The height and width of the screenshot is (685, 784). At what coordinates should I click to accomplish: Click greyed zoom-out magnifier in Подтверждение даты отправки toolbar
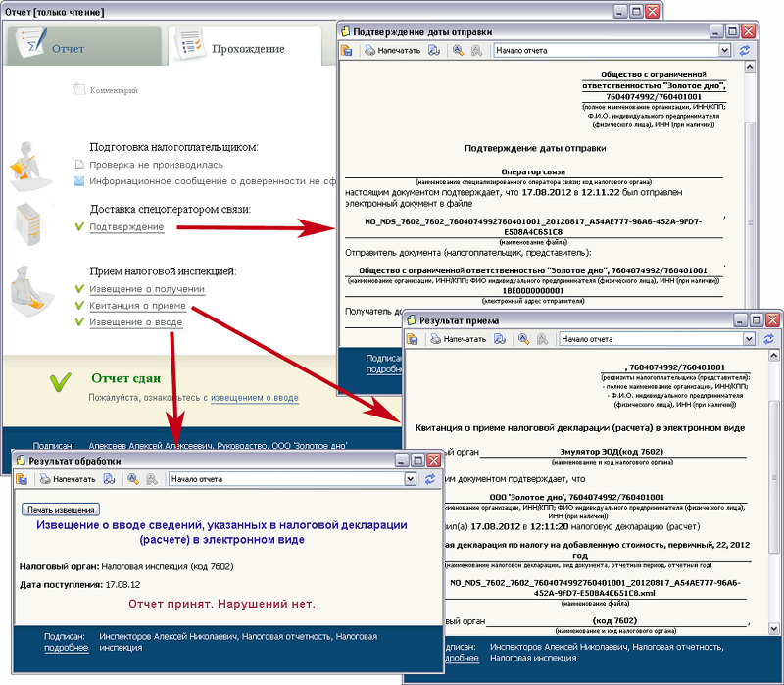476,51
